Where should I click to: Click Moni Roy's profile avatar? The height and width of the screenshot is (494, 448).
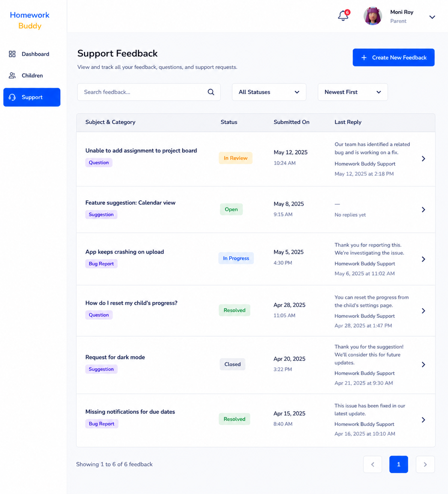[x=373, y=16]
